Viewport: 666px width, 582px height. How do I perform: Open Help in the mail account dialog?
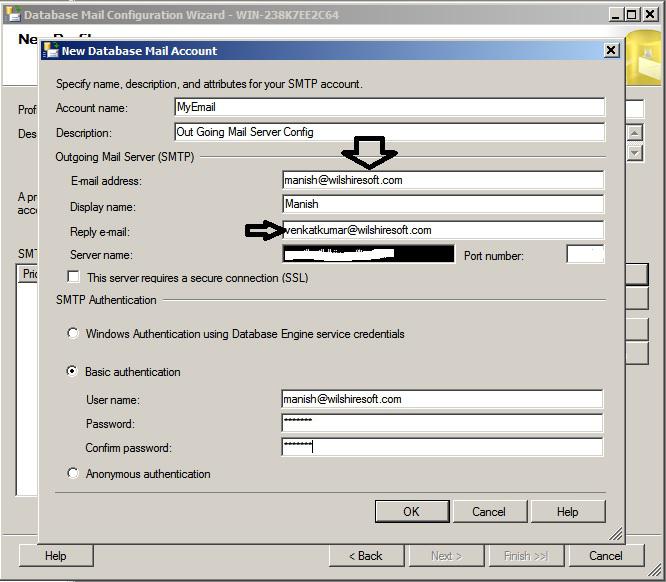(568, 511)
